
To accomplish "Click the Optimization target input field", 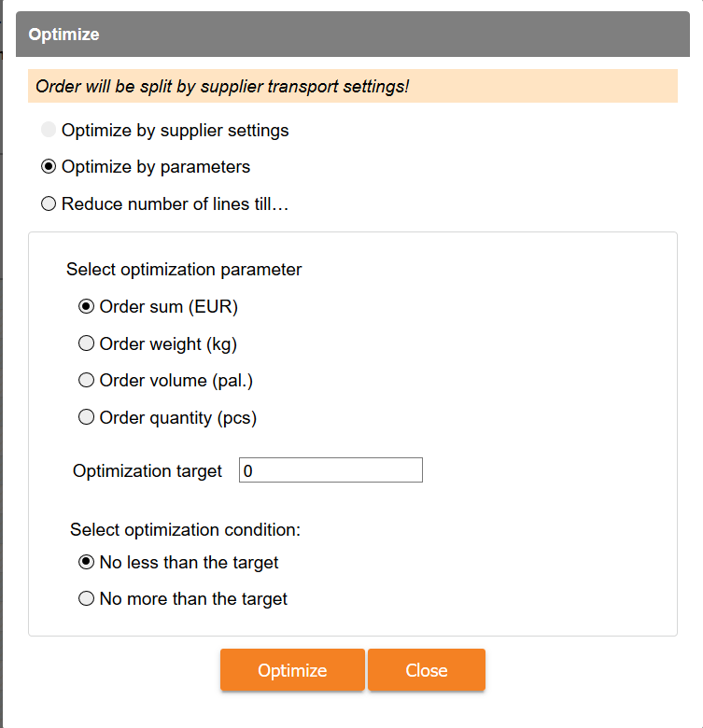I will tap(330, 470).
